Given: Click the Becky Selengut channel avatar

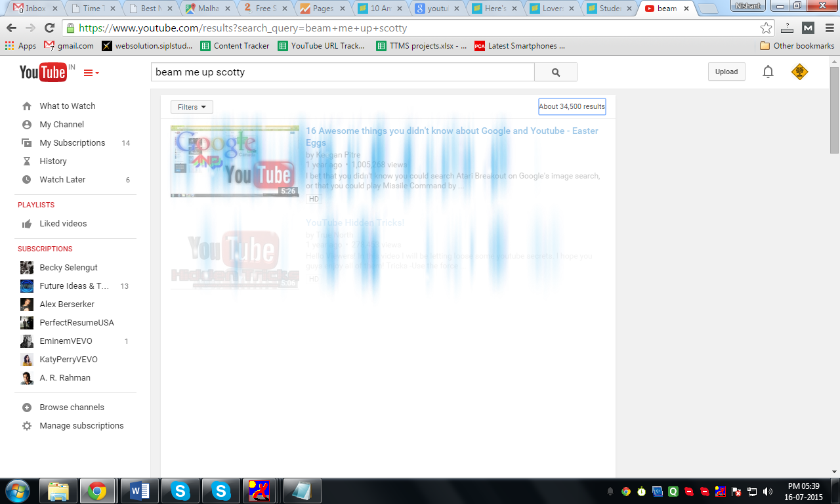Looking at the screenshot, I should tap(27, 268).
